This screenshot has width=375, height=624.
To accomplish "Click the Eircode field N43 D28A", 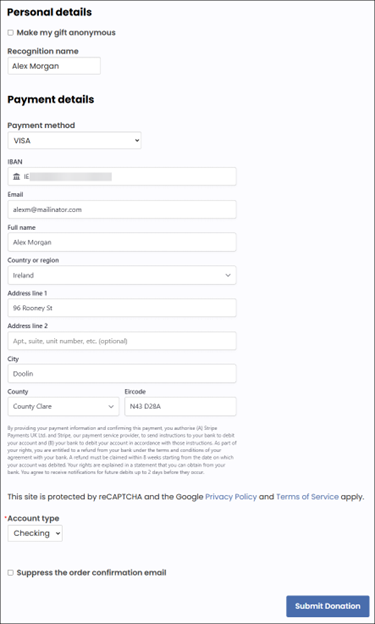I will [x=180, y=406].
